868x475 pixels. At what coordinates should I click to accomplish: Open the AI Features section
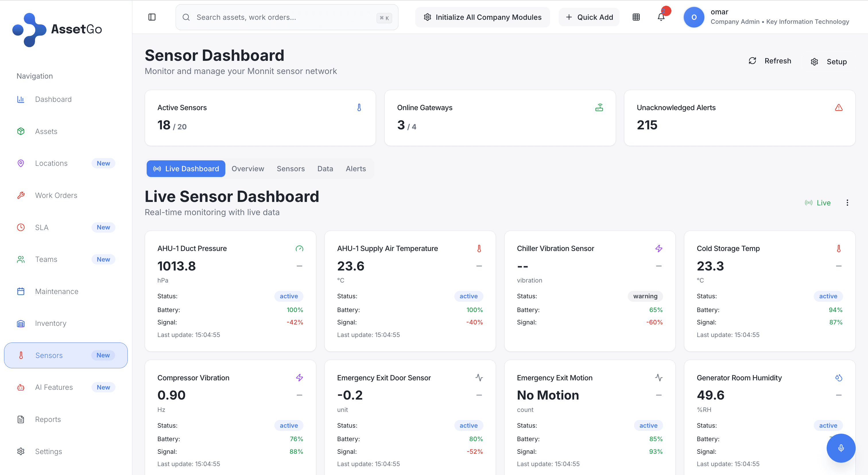pyautogui.click(x=54, y=387)
